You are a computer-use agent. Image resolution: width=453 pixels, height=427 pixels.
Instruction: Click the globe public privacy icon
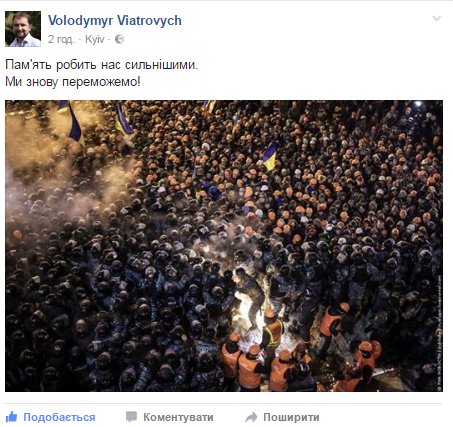pyautogui.click(x=119, y=39)
